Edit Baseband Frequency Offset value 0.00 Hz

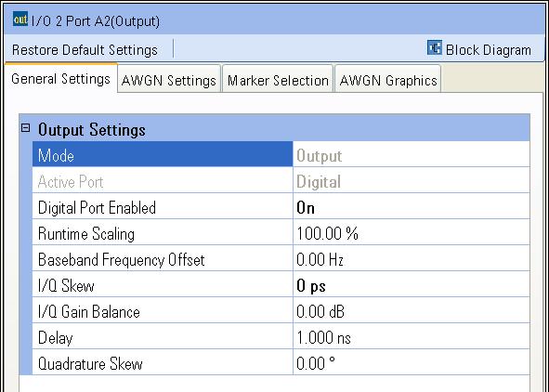411,259
